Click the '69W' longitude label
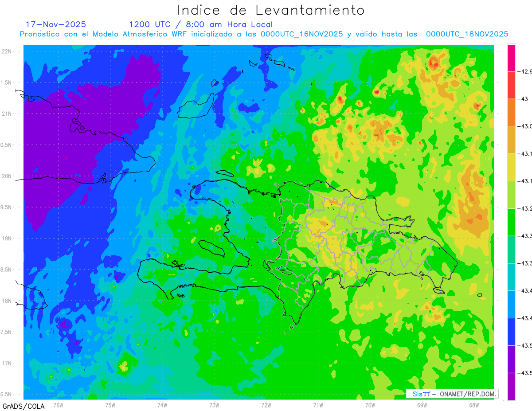This screenshot has width=532, height=411. pyautogui.click(x=422, y=404)
